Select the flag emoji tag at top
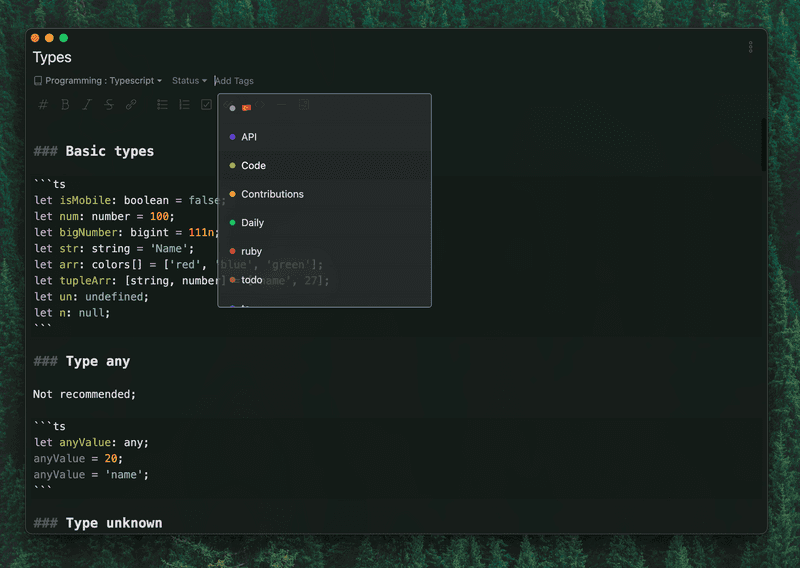Image resolution: width=800 pixels, height=568 pixels. pos(246,108)
